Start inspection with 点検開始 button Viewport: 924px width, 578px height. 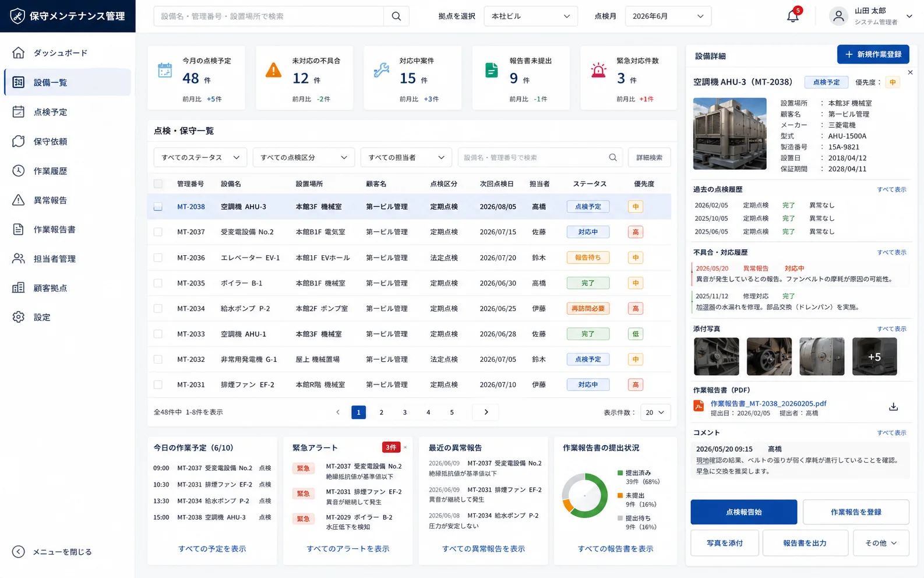tap(744, 512)
